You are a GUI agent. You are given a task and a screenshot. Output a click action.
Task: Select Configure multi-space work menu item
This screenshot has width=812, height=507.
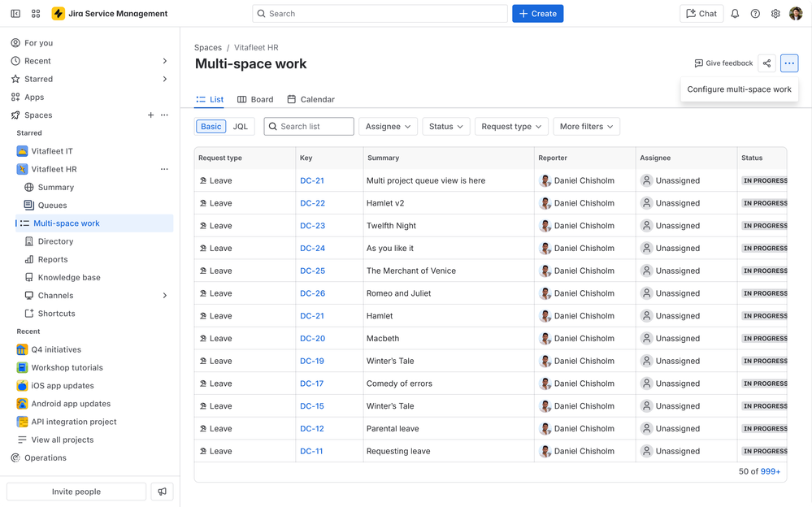click(739, 89)
